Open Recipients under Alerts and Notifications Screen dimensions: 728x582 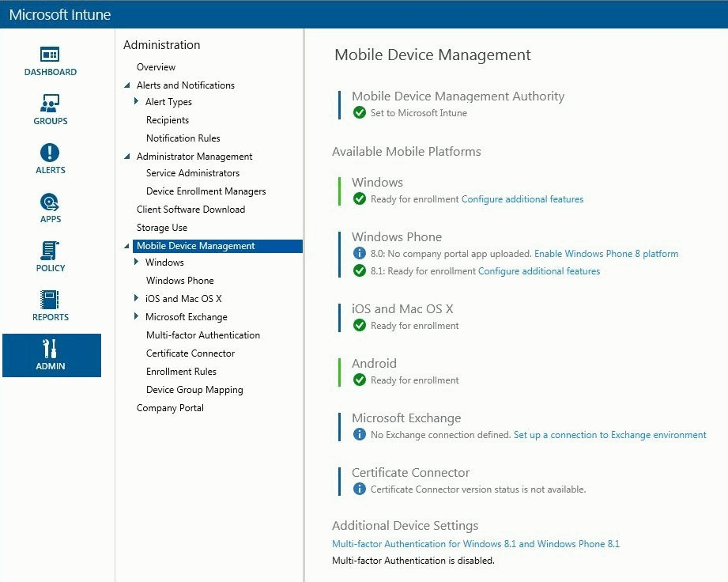click(168, 120)
